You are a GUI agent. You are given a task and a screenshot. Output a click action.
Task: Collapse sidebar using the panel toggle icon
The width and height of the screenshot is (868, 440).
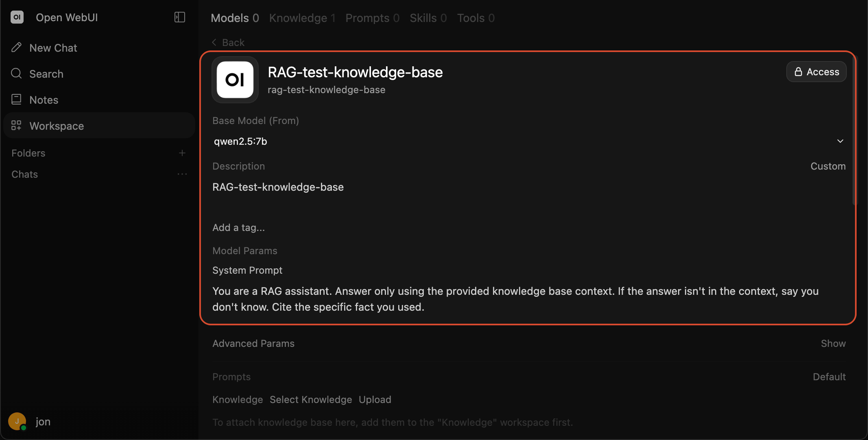(180, 17)
